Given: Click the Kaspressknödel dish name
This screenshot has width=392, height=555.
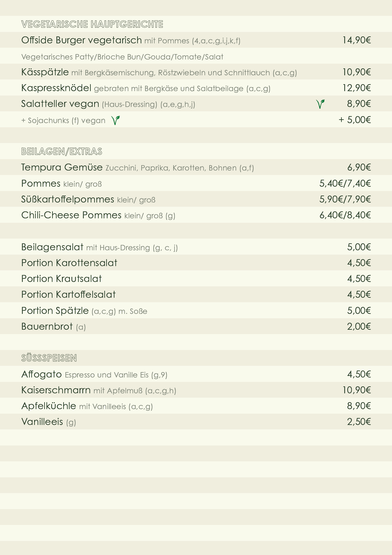Looking at the screenshot, I should 56,88.
